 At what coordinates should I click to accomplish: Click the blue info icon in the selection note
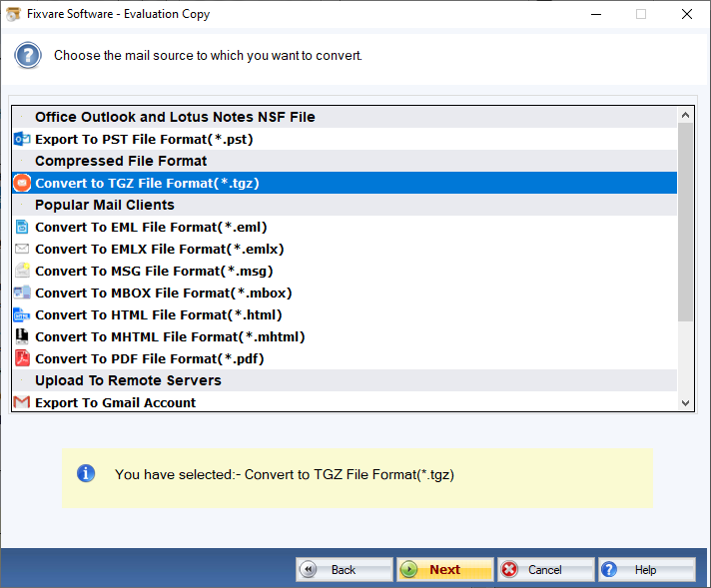[x=86, y=474]
